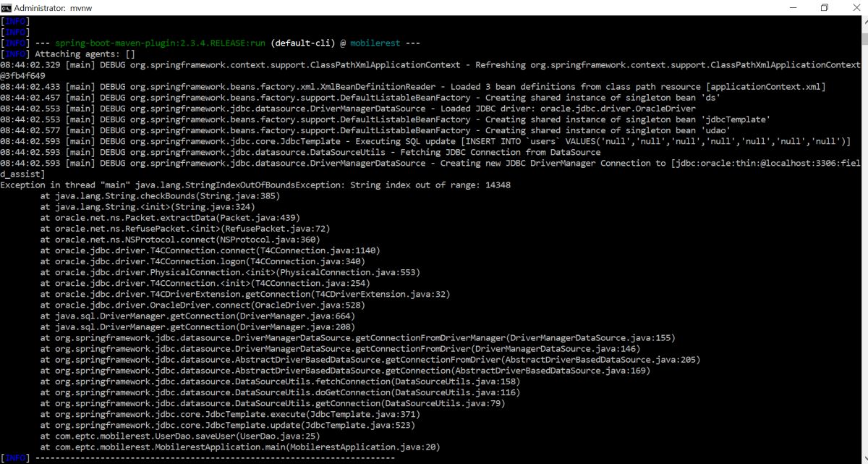This screenshot has width=868, height=464.
Task: Click 'DriverManager.getConnection(DriverManager.java:208)' frame
Action: 197,326
